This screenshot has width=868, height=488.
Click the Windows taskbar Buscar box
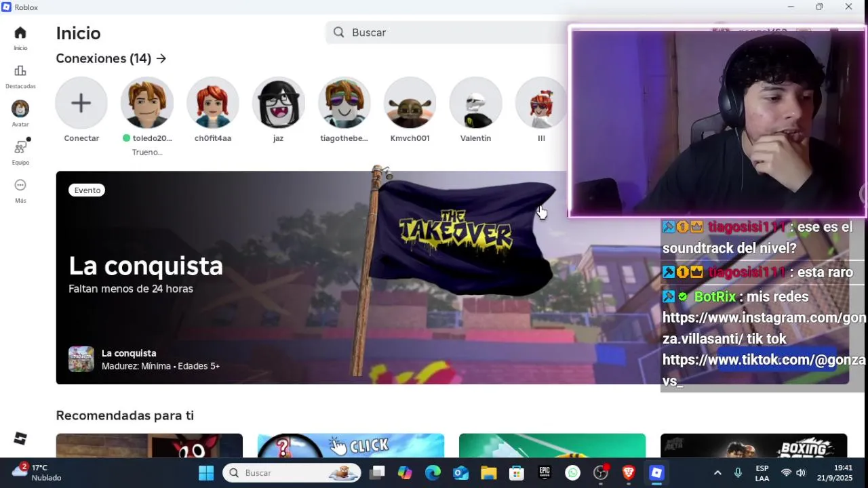pos(292,473)
